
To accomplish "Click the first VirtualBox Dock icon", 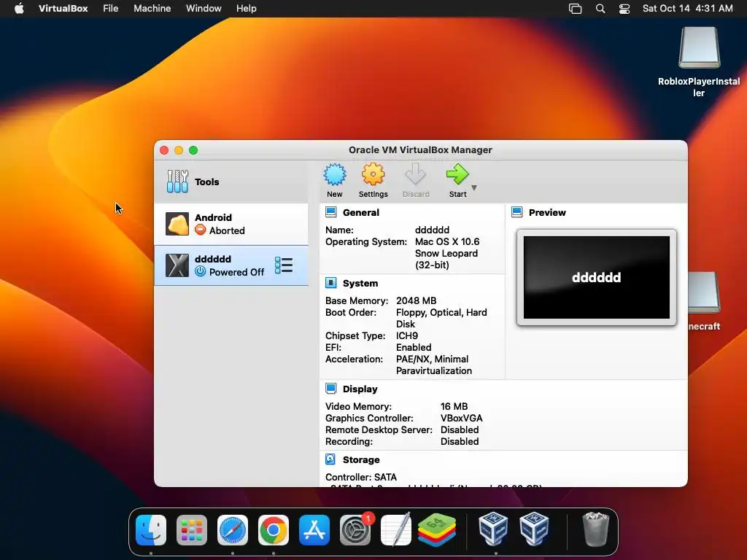I will 493,529.
